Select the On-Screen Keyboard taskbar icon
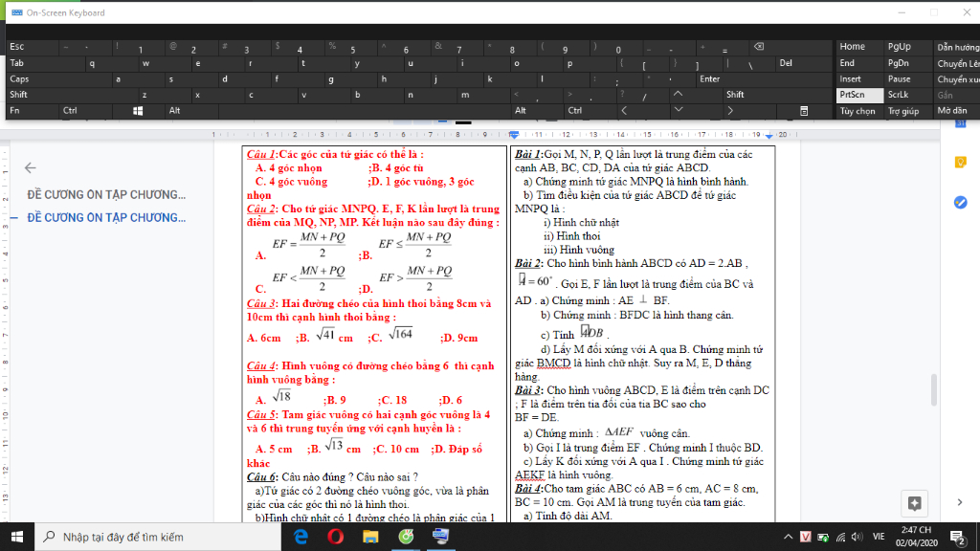Image resolution: width=980 pixels, height=551 pixels. 440,537
